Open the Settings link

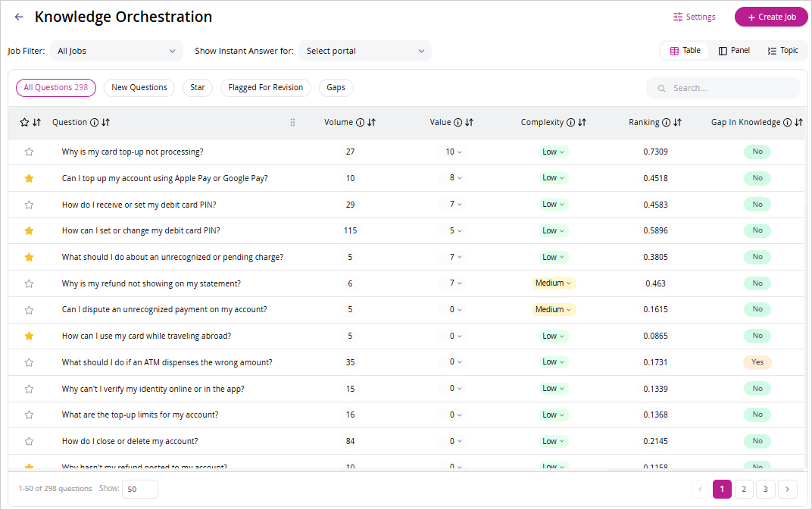point(694,17)
